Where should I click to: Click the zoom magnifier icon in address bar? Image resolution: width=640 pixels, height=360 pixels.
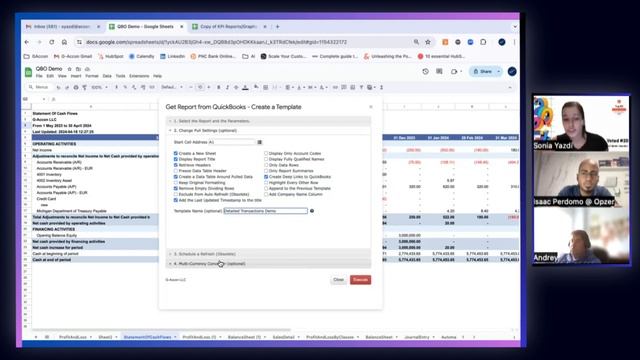point(416,42)
